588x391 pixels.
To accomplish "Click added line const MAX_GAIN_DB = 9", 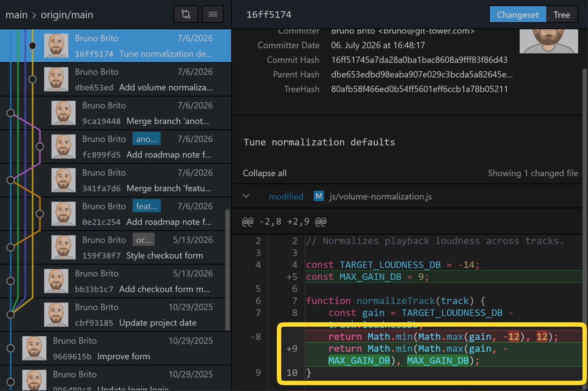I will click(444, 277).
